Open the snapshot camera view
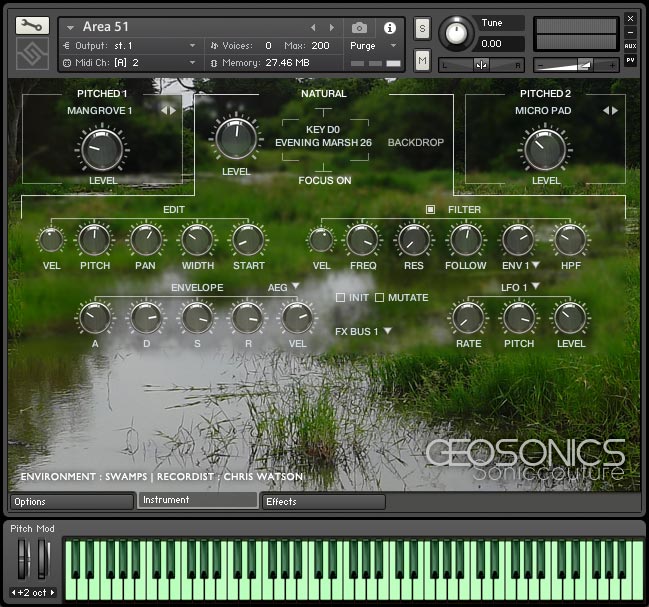This screenshot has width=649, height=607. (360, 27)
